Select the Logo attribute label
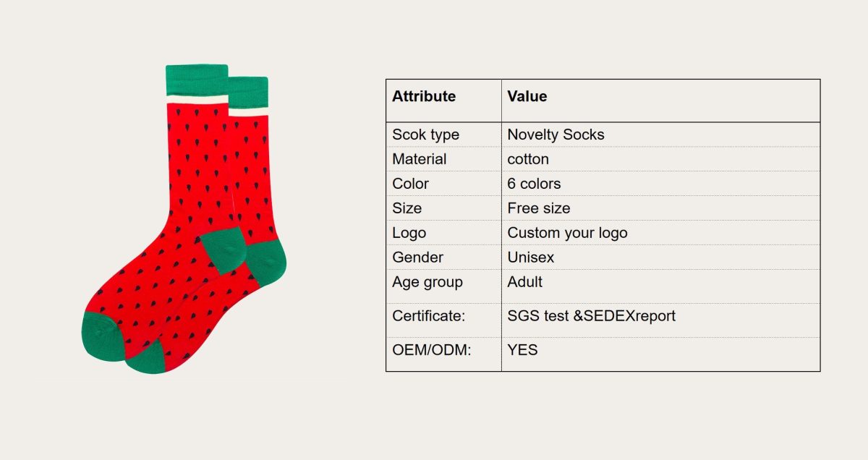 click(409, 233)
